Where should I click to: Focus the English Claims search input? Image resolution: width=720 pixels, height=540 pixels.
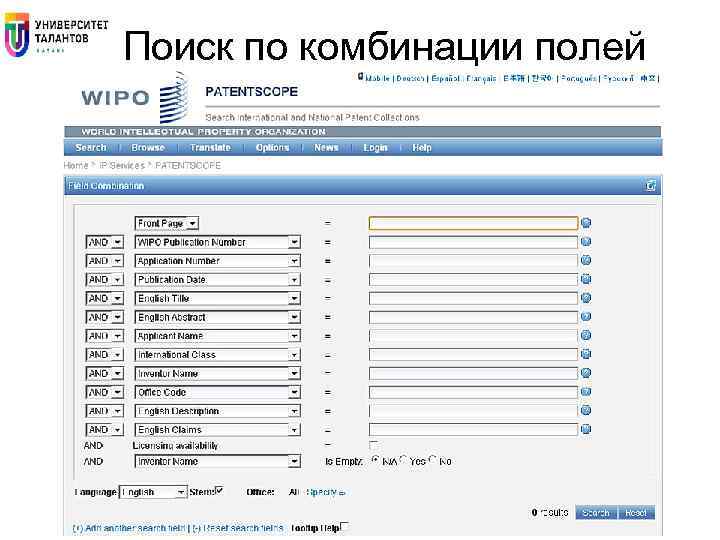tap(473, 430)
